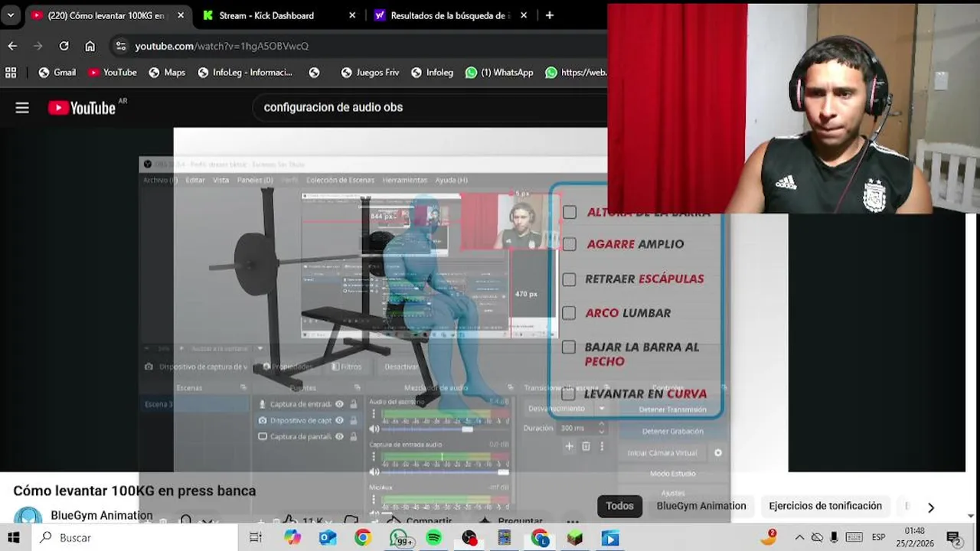Open the apps grid in bookmarks bar
Screen dimensions: 980x551
(x=11, y=73)
